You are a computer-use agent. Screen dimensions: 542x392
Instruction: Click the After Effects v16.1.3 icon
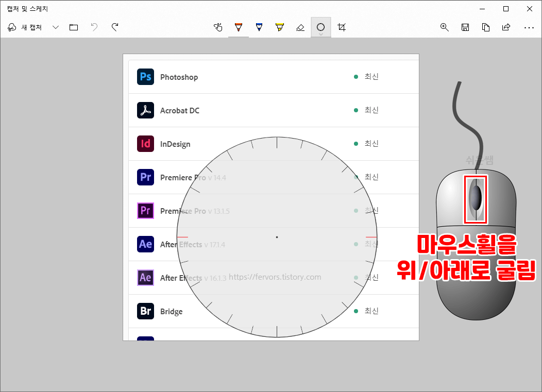145,278
